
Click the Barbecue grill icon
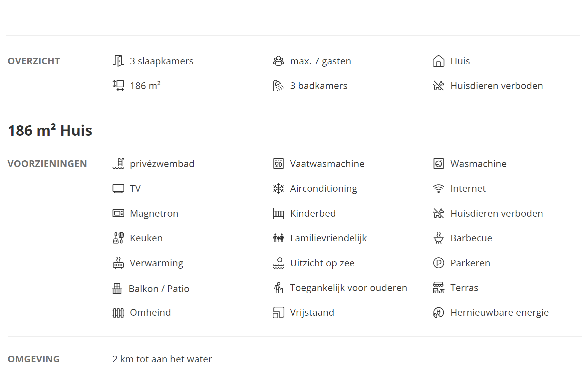tap(439, 238)
